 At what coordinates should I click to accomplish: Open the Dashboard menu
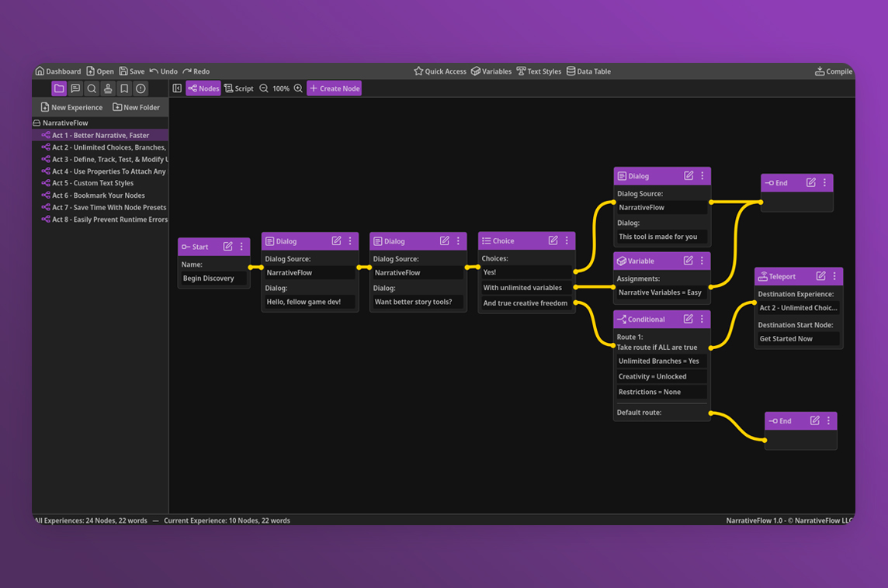[x=57, y=71]
